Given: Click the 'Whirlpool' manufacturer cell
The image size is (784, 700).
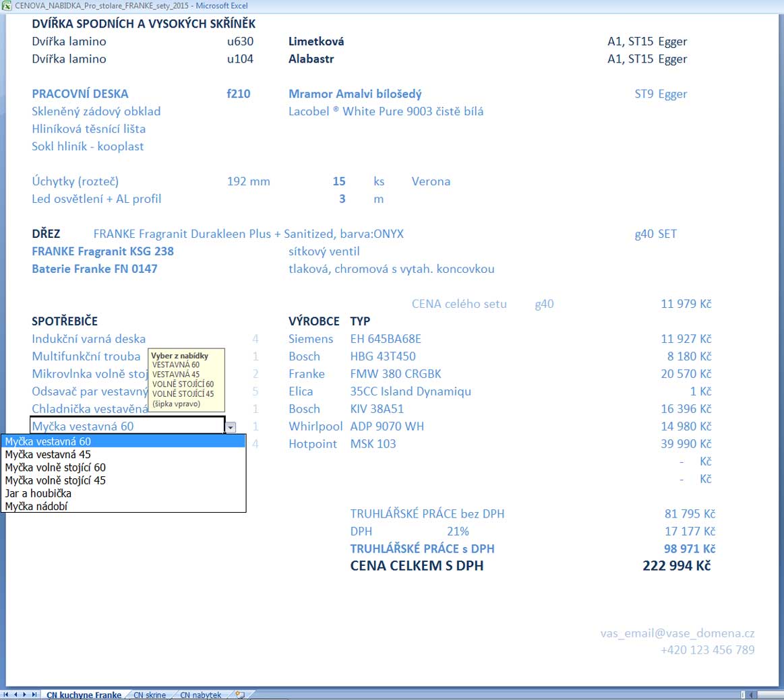Looking at the screenshot, I should tap(315, 426).
